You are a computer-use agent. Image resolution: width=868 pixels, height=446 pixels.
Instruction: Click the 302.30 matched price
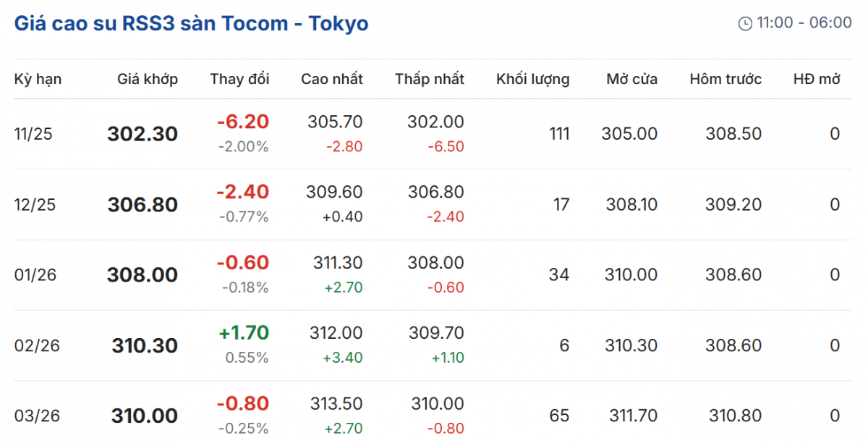(x=142, y=134)
